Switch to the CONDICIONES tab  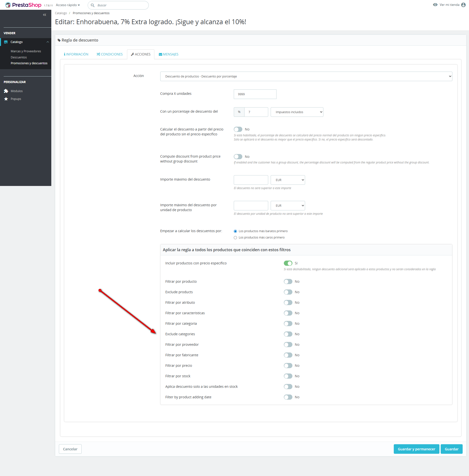point(110,54)
